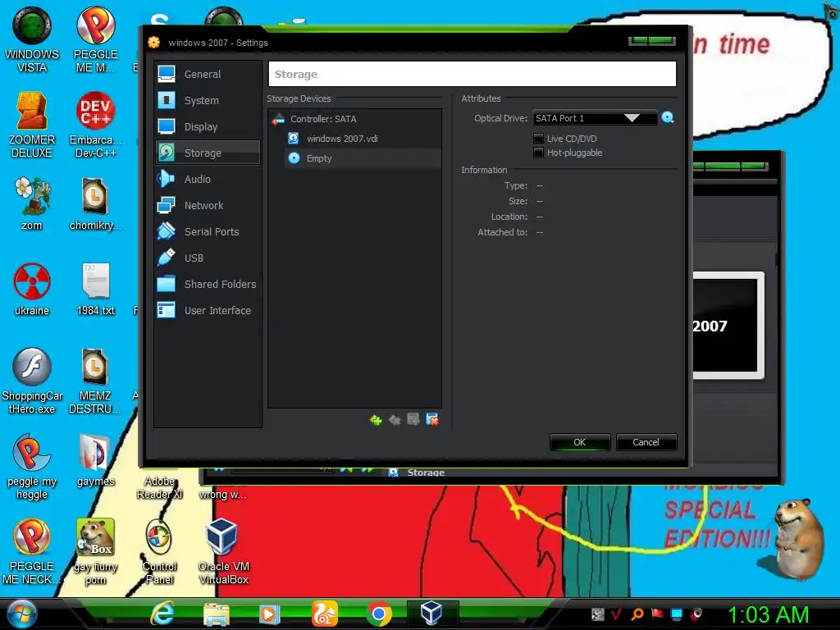This screenshot has width=840, height=630.
Task: Click the peggle my heggle desktop icon
Action: click(x=32, y=466)
